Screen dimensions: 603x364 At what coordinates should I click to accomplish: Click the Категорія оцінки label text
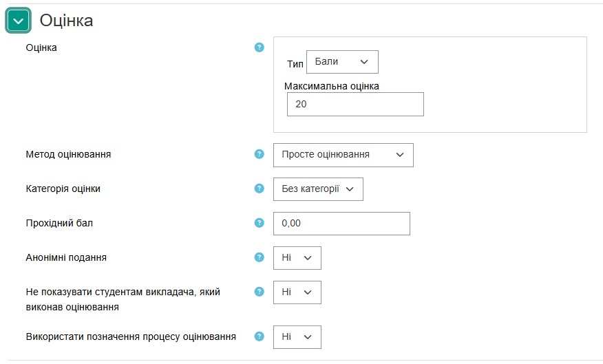pos(63,189)
